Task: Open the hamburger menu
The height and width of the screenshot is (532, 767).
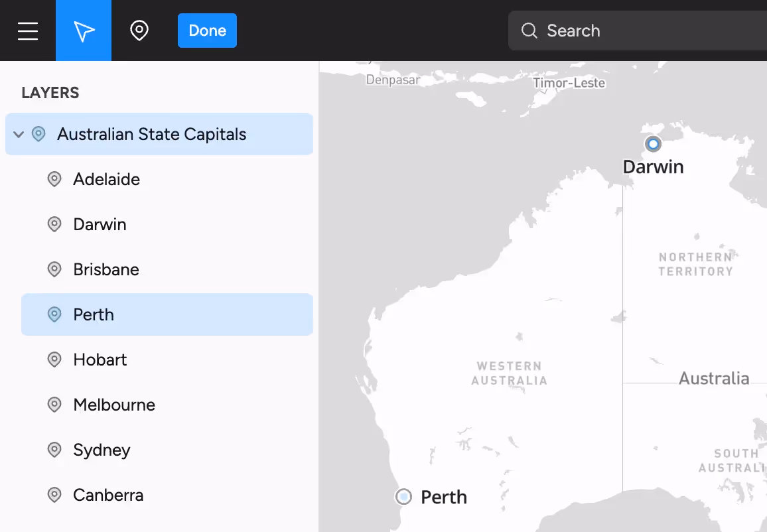Action: tap(27, 30)
